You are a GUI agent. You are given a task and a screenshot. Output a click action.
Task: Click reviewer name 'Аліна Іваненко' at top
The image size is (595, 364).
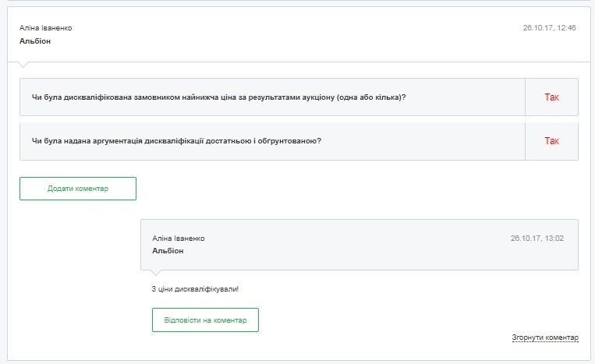45,28
